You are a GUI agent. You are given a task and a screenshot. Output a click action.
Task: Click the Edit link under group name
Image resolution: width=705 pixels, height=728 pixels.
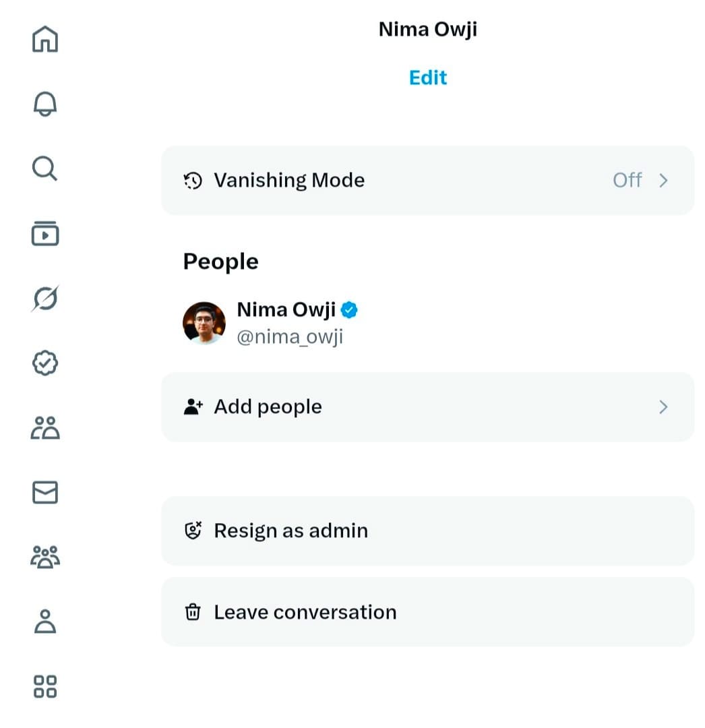[428, 78]
